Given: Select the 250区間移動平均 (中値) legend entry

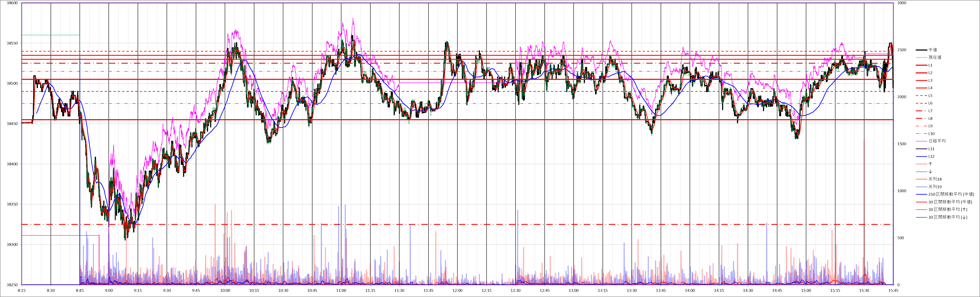Looking at the screenshot, I should coord(945,194).
